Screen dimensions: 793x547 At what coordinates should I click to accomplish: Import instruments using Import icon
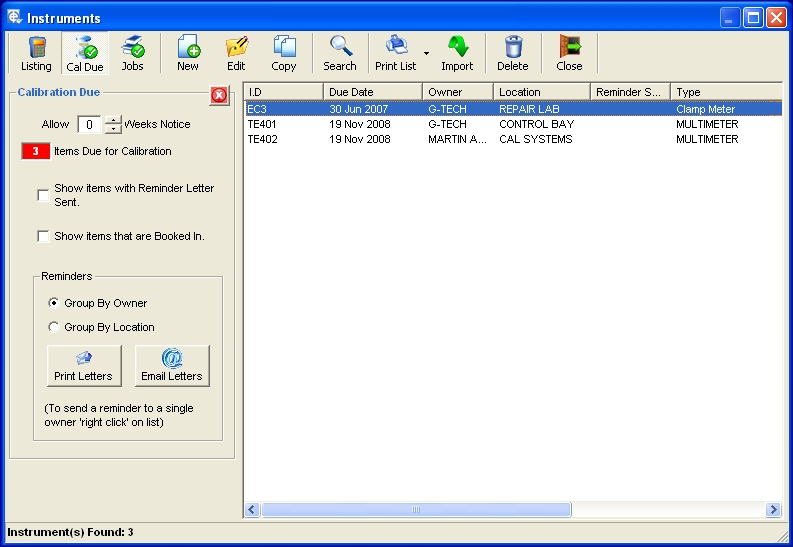457,53
